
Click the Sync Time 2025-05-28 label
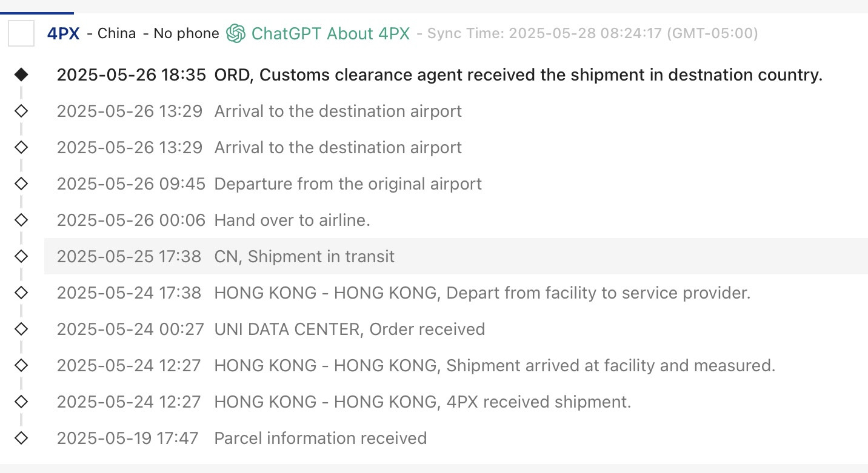(x=592, y=33)
